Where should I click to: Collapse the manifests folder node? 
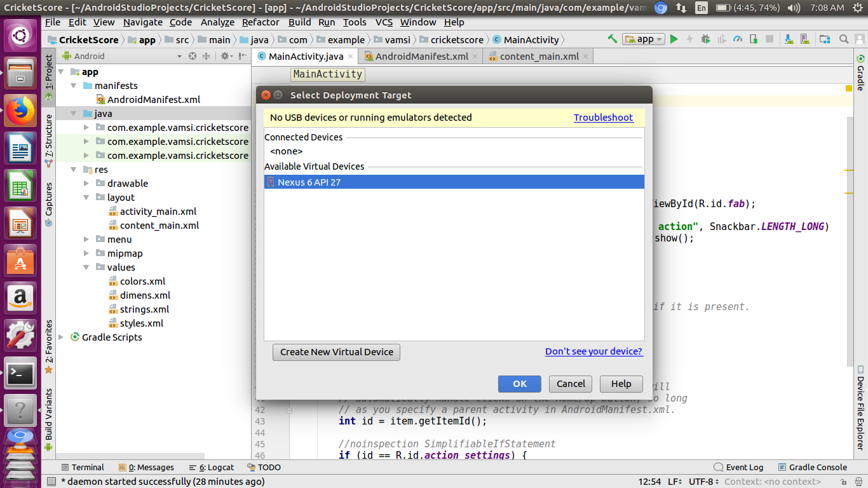click(74, 86)
